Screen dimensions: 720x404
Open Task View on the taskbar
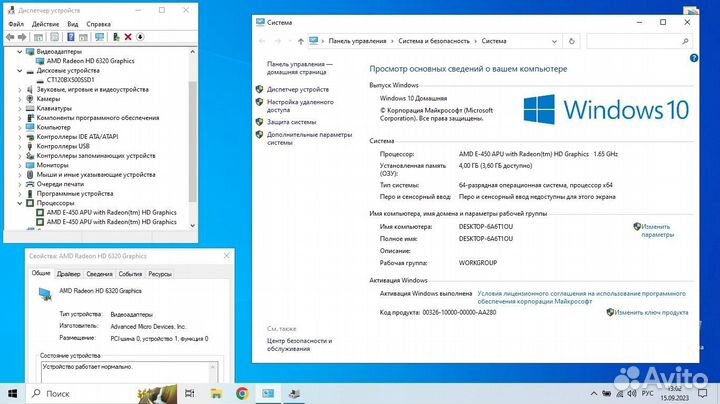(189, 393)
